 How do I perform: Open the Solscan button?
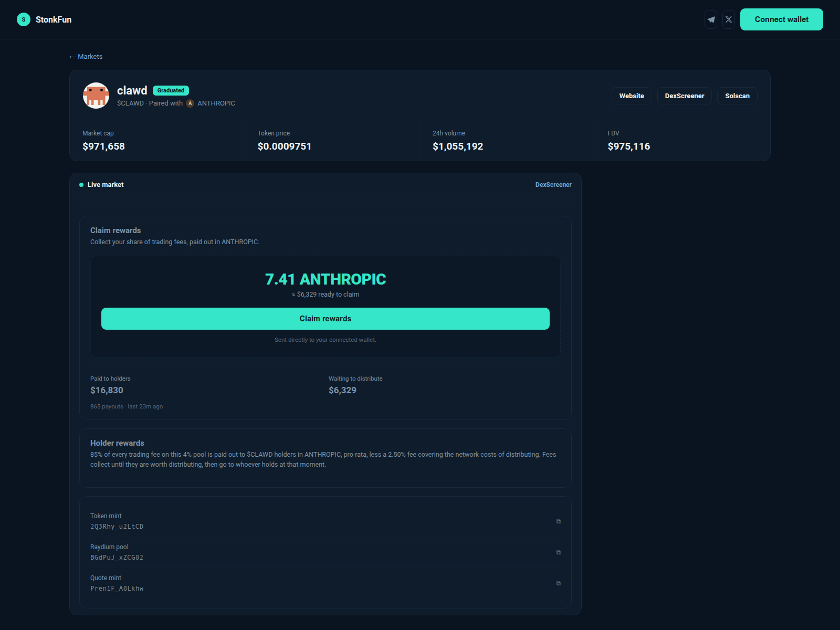click(x=737, y=96)
